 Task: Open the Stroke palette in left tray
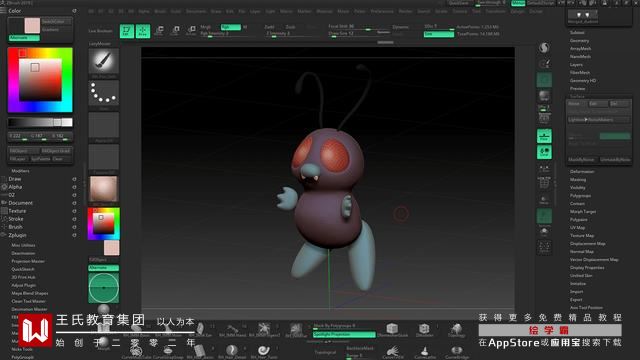[x=16, y=219]
